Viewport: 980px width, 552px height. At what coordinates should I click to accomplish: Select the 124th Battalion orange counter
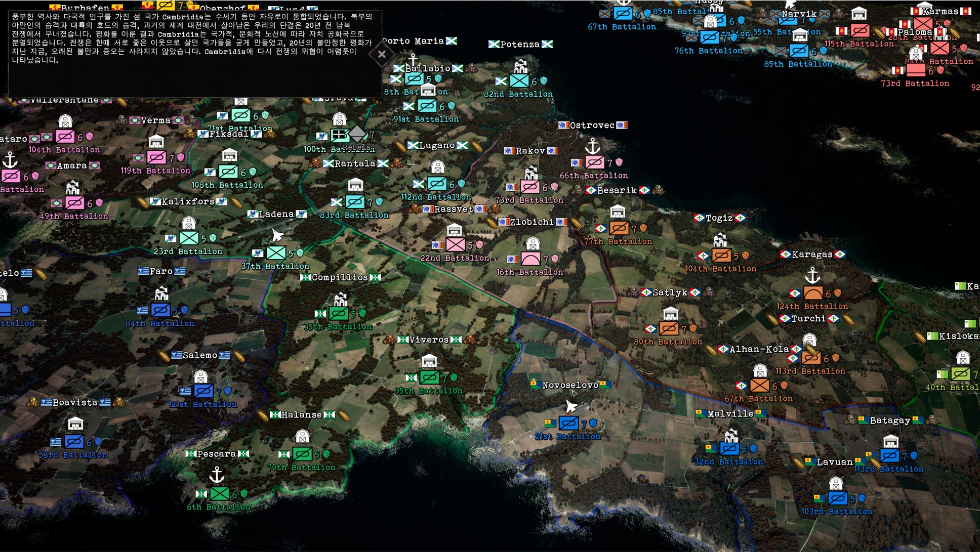(x=813, y=293)
